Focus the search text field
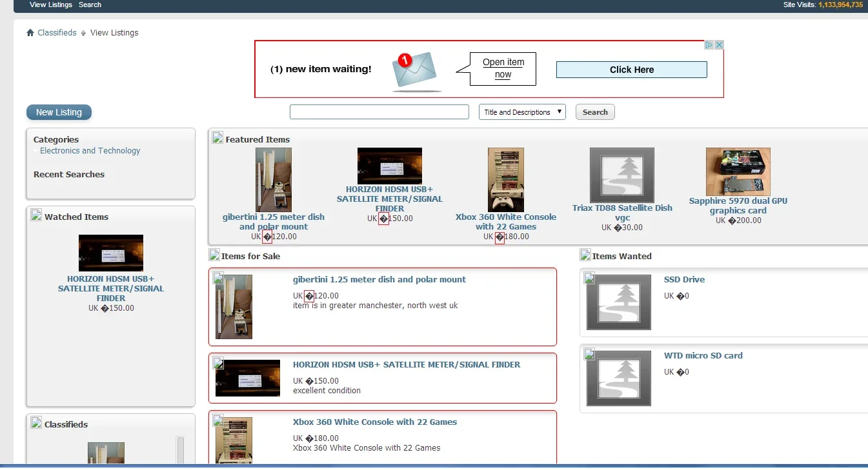 click(379, 112)
